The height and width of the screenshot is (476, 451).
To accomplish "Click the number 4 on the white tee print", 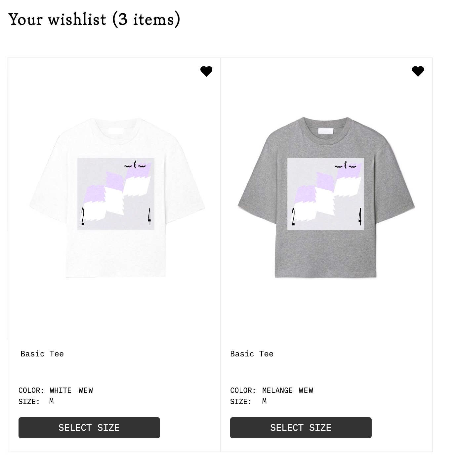I will 149,216.
